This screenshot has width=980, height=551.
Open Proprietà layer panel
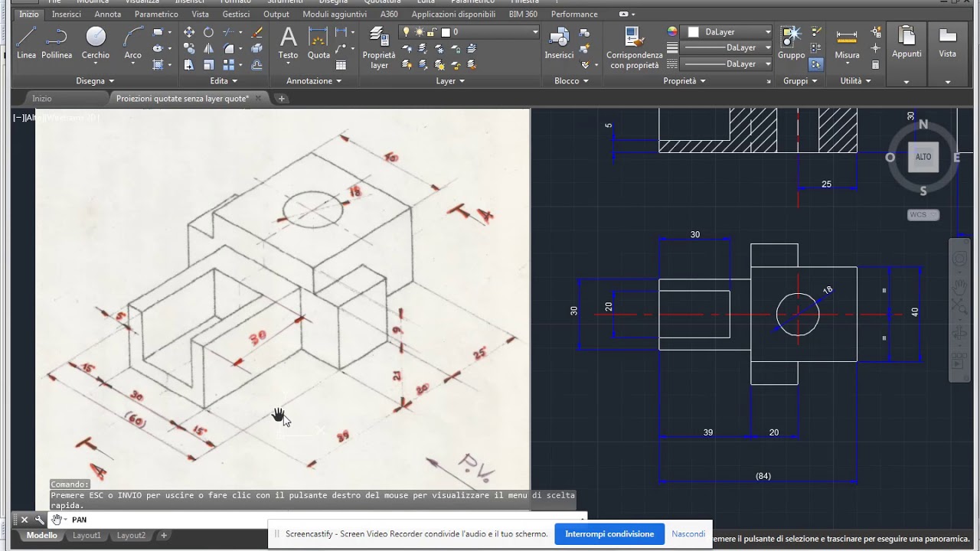(x=379, y=47)
